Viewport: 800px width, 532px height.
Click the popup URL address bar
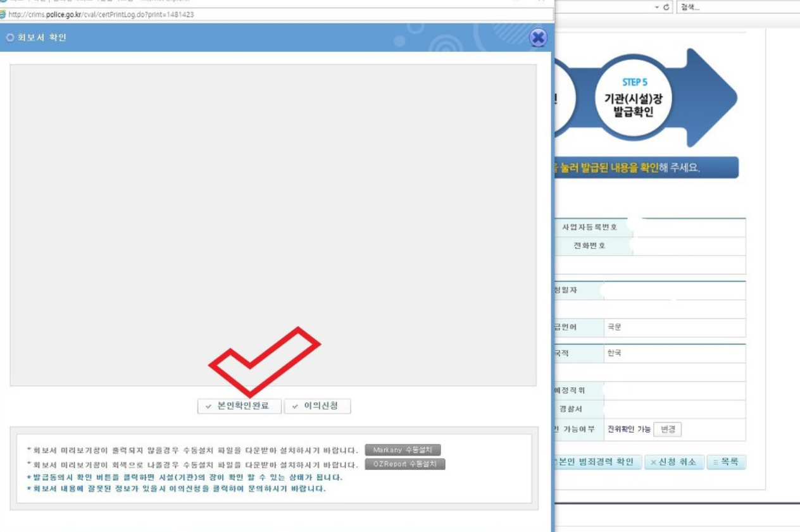[x=277, y=15]
